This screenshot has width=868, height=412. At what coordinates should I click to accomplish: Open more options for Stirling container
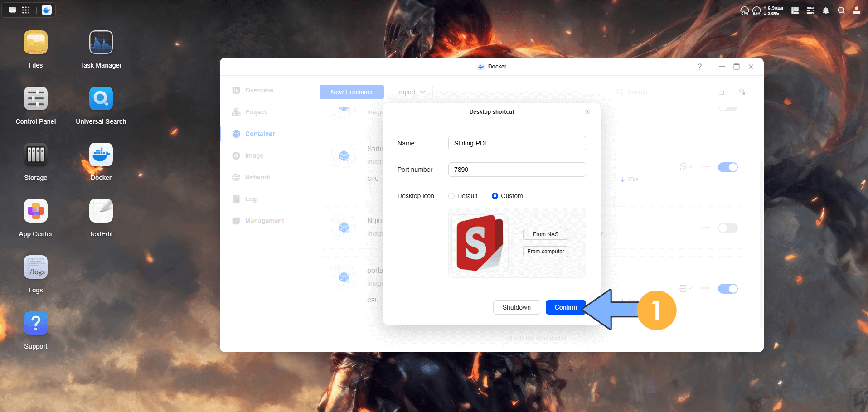click(x=706, y=167)
